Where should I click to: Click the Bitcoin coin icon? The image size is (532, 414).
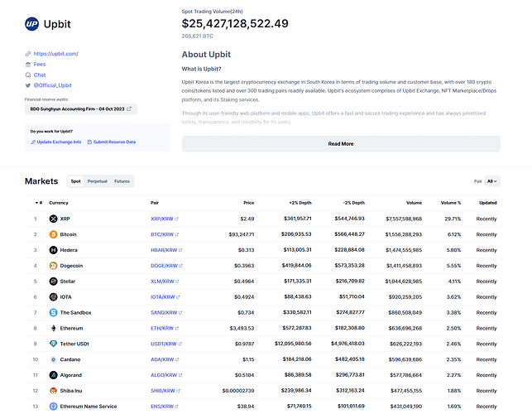[x=53, y=234]
